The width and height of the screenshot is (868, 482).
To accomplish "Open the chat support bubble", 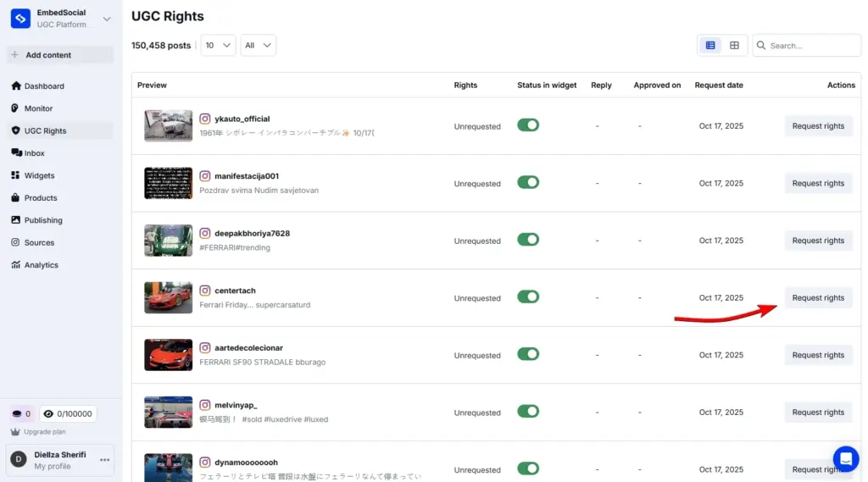I will (846, 459).
